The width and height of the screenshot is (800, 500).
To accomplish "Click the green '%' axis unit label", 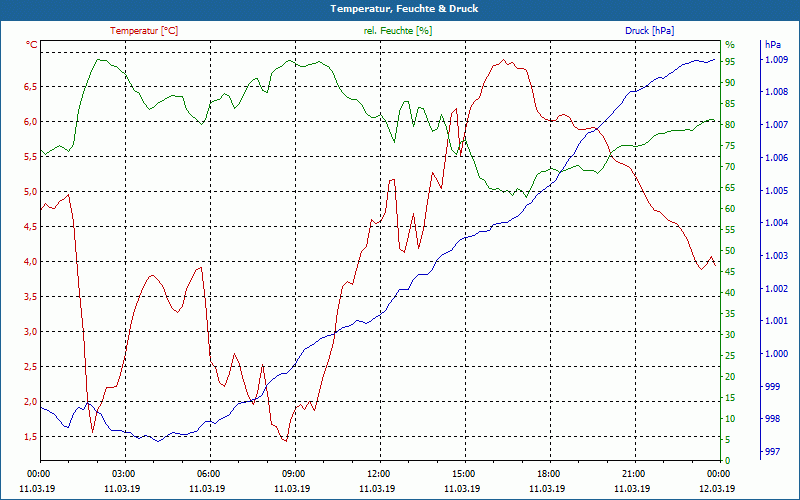I will click(x=730, y=44).
